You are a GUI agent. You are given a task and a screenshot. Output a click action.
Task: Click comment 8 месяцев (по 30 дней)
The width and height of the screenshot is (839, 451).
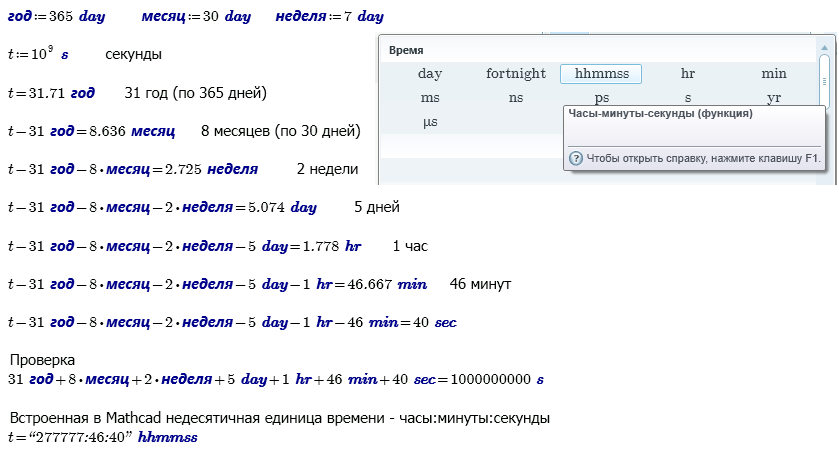[x=281, y=131]
